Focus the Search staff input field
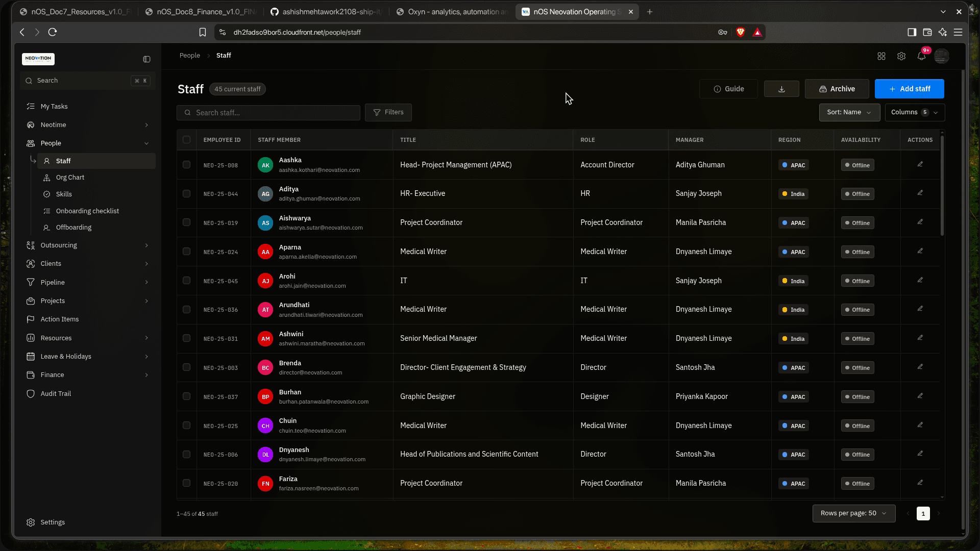Image resolution: width=980 pixels, height=551 pixels. click(x=268, y=113)
